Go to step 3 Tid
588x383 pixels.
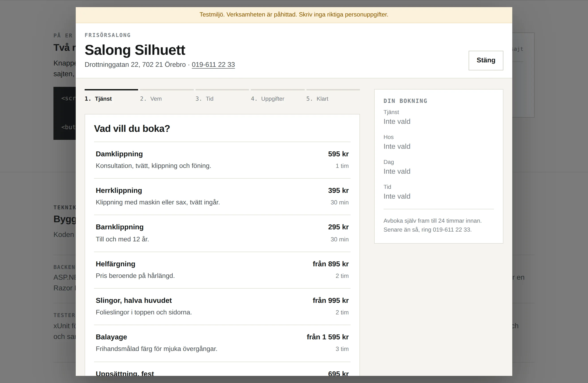click(x=222, y=96)
